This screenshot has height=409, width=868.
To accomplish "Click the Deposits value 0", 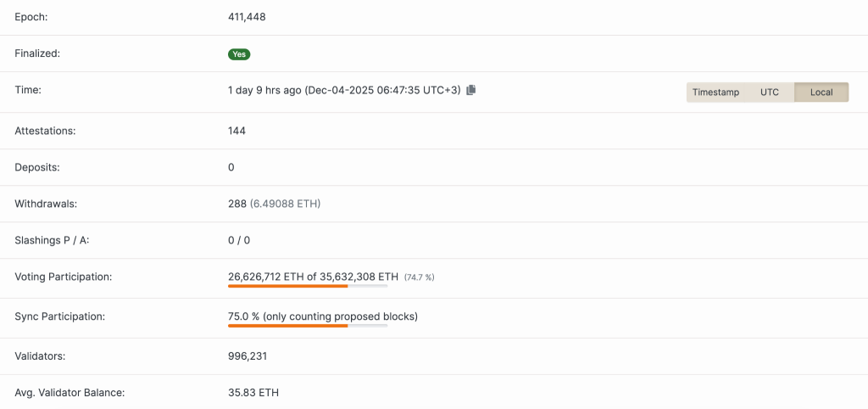I will [x=231, y=167].
